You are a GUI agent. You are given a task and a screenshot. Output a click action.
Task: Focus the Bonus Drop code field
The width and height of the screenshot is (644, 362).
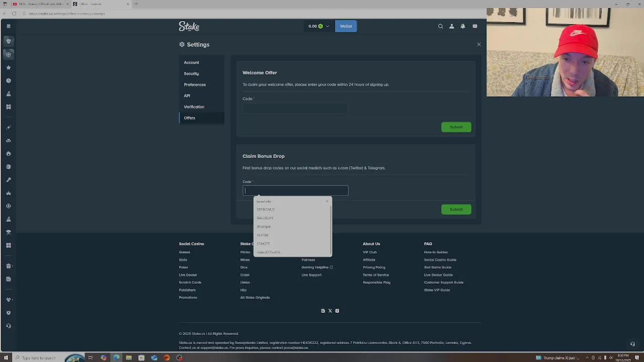295,191
